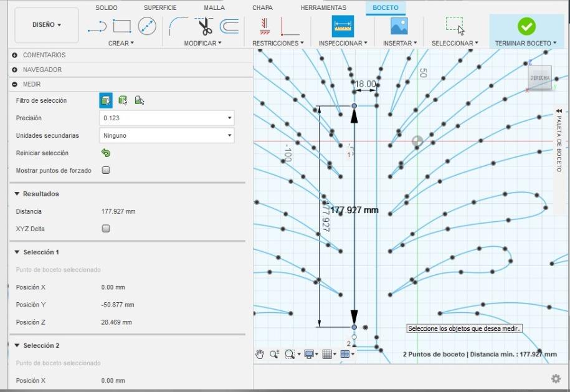Open the MODIFICAR dropdown menu
This screenshot has height=392, width=570.
(x=202, y=43)
